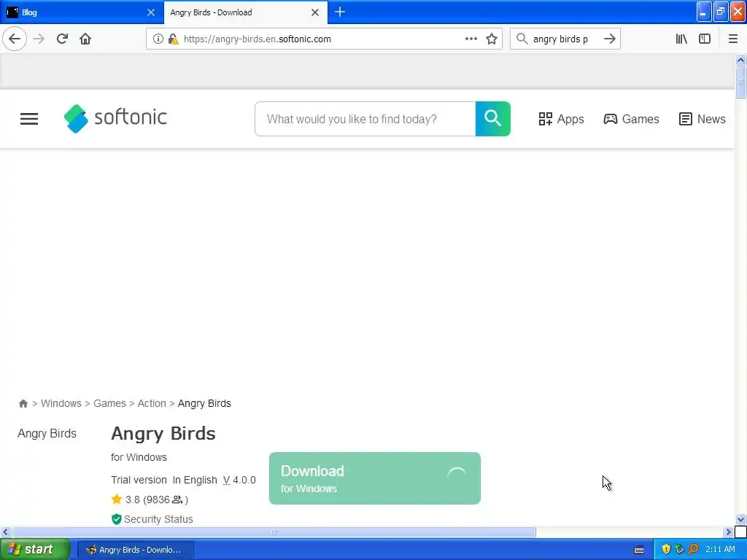Click the 'In English' language text
The height and width of the screenshot is (560, 747).
[195, 480]
